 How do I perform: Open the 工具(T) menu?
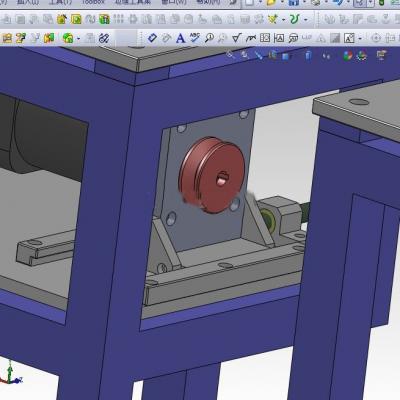point(60,2)
